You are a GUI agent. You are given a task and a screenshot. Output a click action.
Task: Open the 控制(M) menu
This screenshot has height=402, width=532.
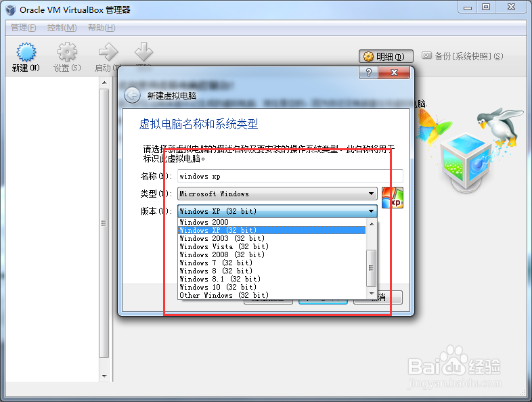point(62,28)
